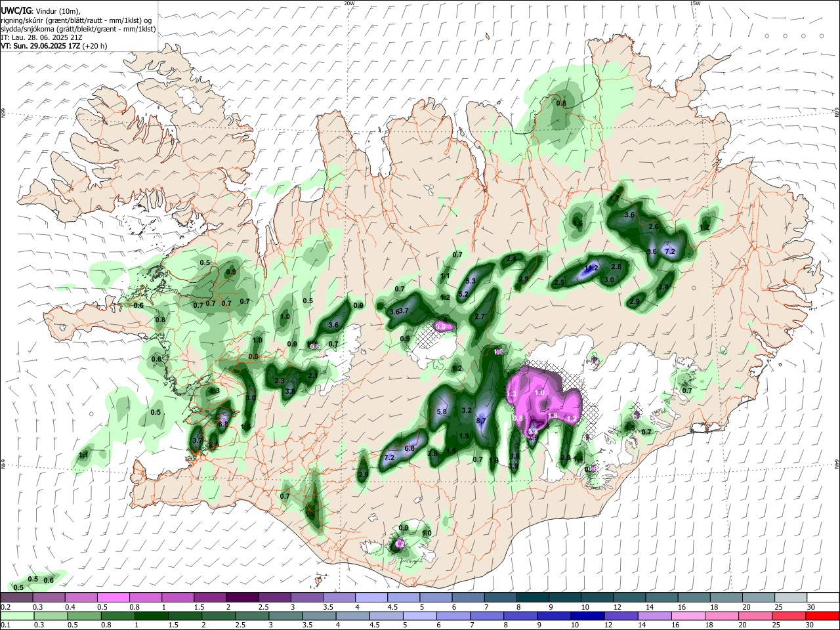840x630 pixels.
Task: Click the light pink 16–18 lower legend swatch
Action: (x=688, y=616)
